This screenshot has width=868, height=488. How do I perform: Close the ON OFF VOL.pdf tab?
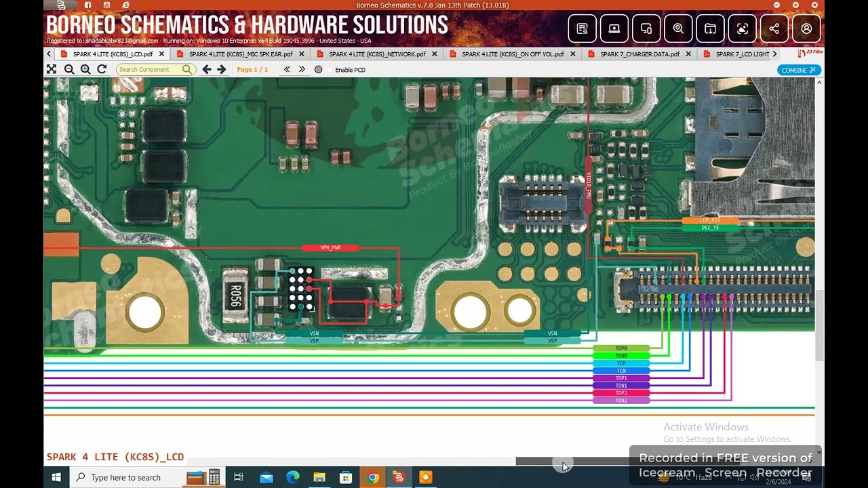[573, 54]
